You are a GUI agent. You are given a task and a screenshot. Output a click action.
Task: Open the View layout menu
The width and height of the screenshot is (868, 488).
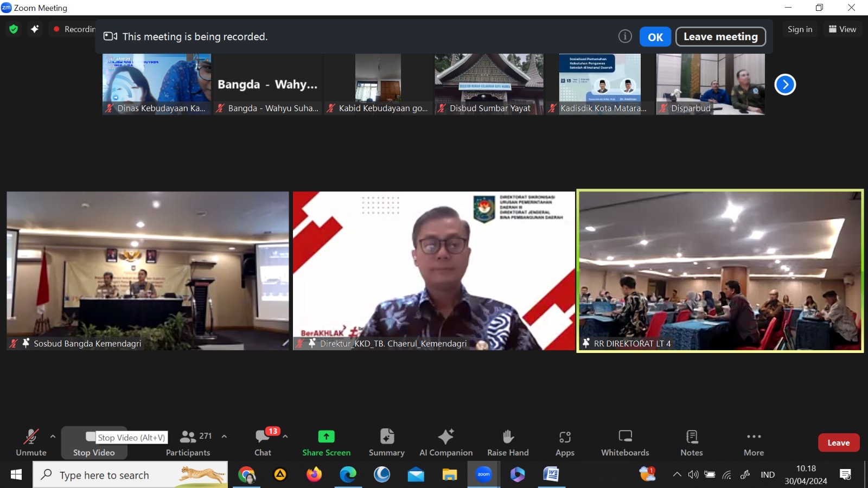pyautogui.click(x=842, y=29)
